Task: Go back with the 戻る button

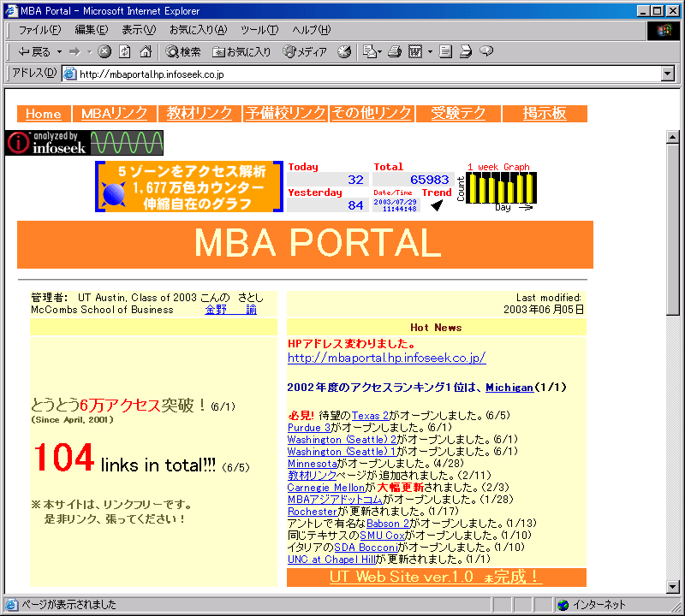Action: [34, 52]
